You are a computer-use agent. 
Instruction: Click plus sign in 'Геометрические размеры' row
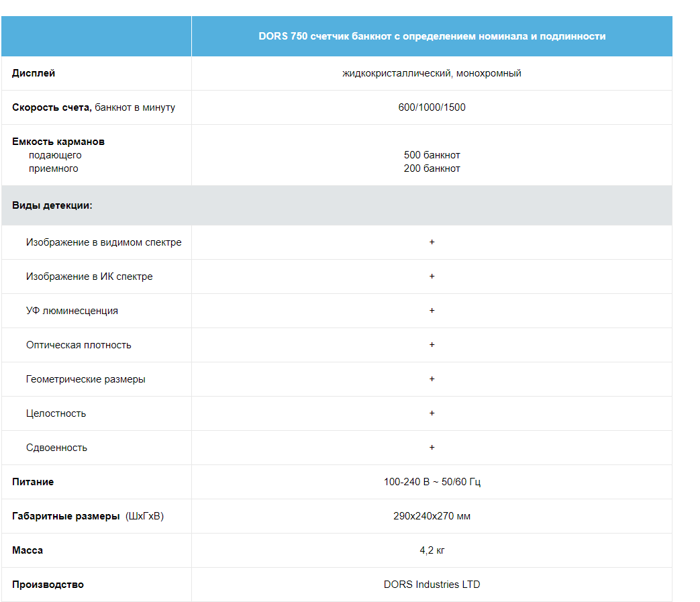tap(432, 379)
